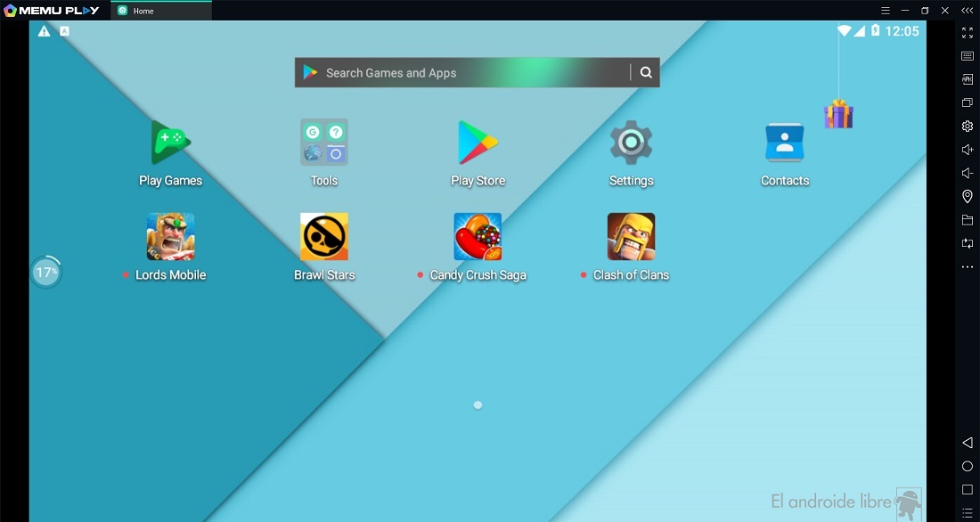This screenshot has width=980, height=522.
Task: Show more sidebar tools (three dots)
Action: [x=967, y=267]
